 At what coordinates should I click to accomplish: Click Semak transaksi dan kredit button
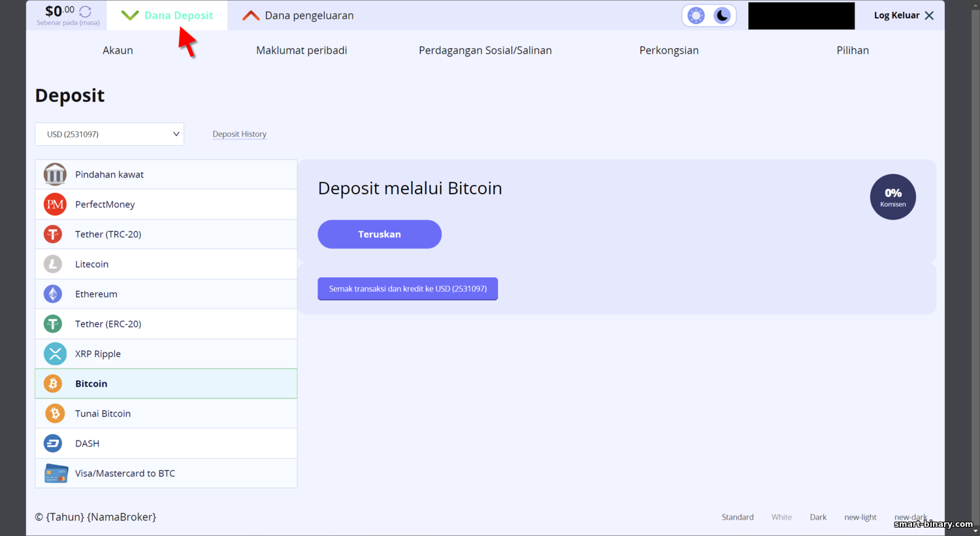[x=408, y=289]
